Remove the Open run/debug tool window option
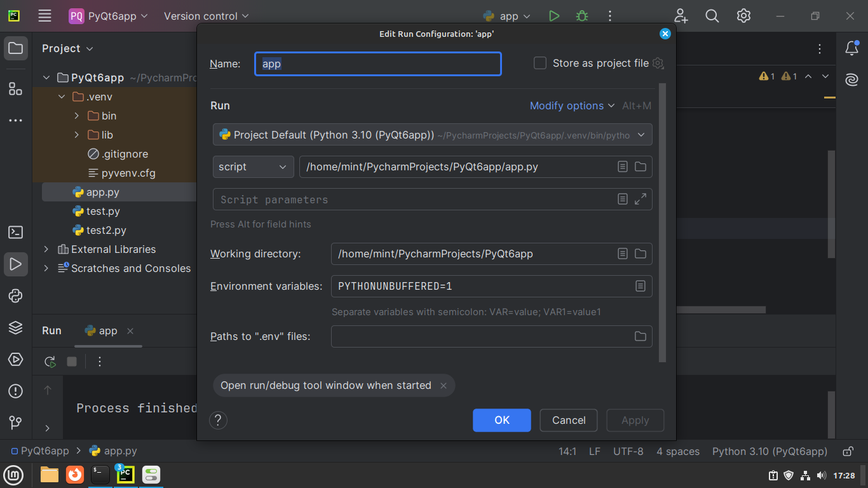 [444, 386]
